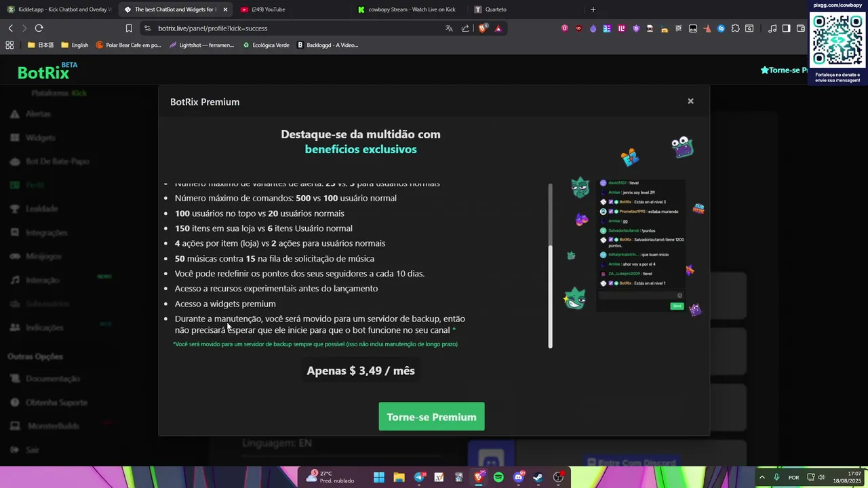Screen dimensions: 868x488
Task: Open the 日本語 bookmarks folder
Action: click(41, 45)
